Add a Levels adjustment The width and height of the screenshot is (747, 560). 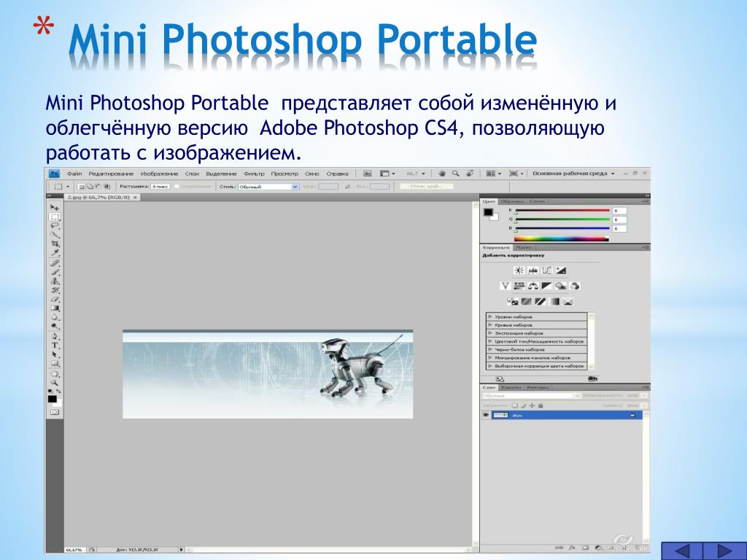(x=533, y=271)
